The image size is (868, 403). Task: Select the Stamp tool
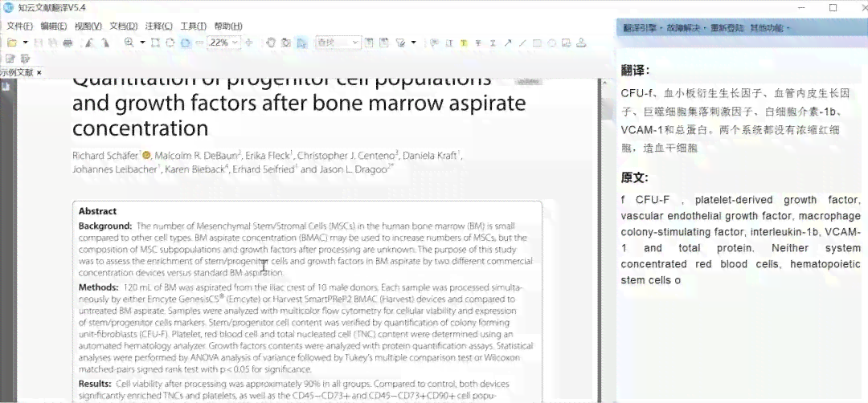point(581,43)
